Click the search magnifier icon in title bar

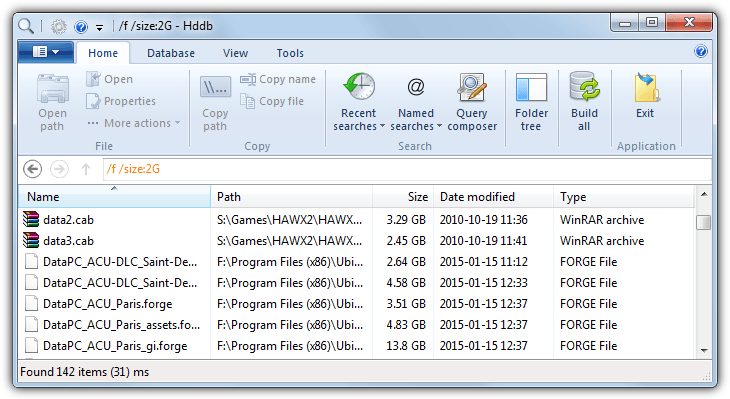[x=26, y=26]
